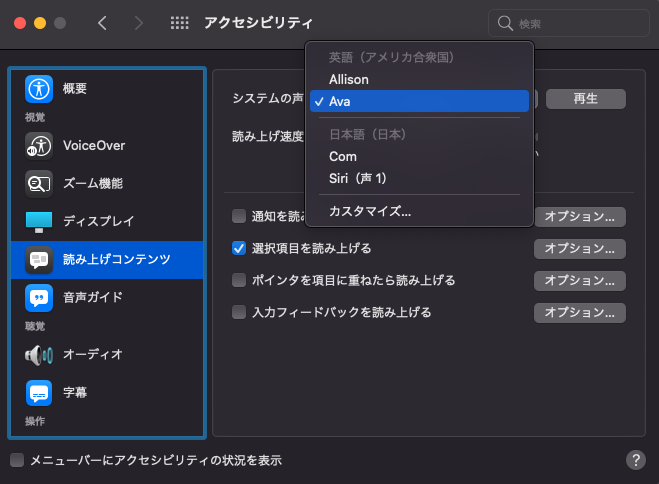Uncheck 選択項目を読み上げる checkbox

239,248
